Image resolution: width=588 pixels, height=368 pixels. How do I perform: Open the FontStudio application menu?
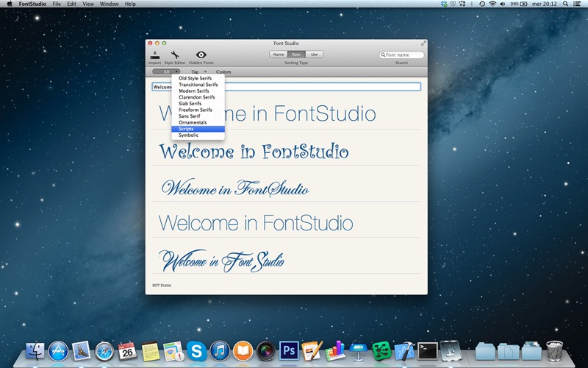(x=32, y=4)
